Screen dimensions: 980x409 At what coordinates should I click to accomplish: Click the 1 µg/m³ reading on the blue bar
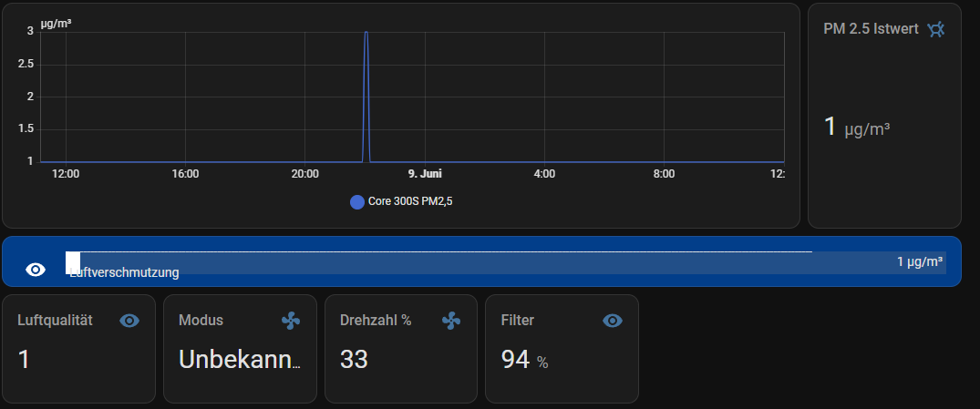click(x=919, y=261)
